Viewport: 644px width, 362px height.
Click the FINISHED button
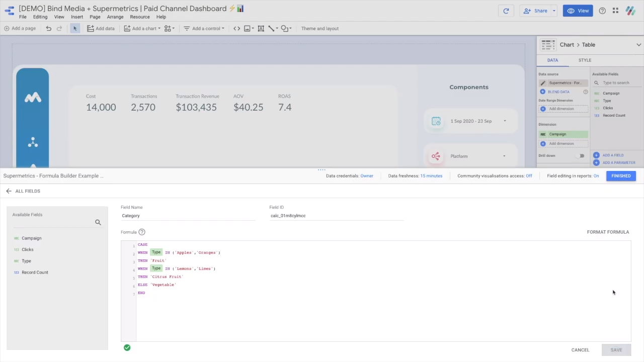click(x=621, y=176)
